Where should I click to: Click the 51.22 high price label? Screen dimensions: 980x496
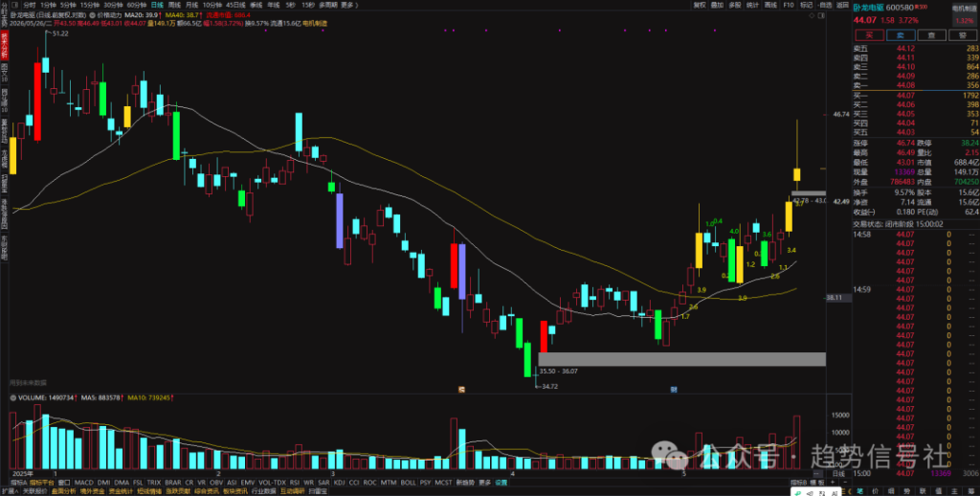(x=60, y=34)
